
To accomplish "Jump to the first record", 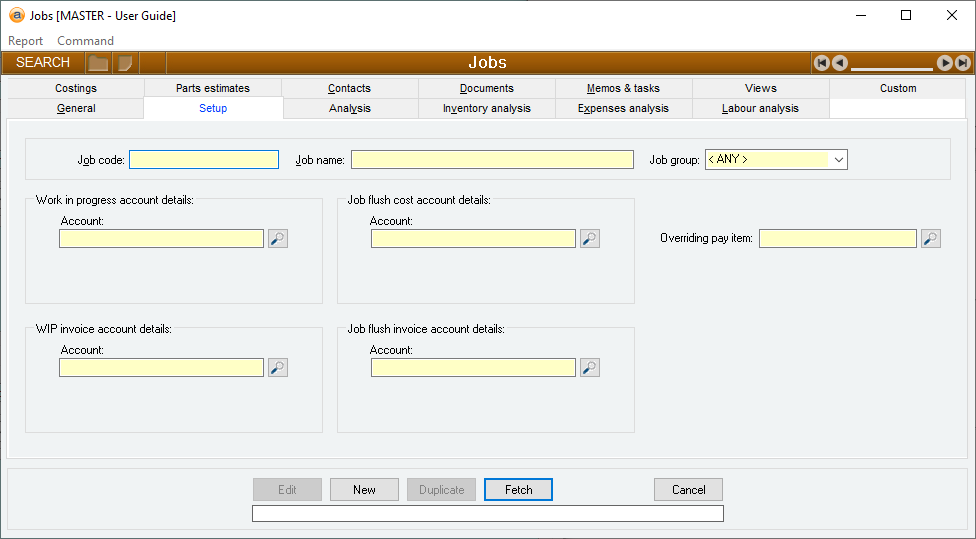I will [822, 63].
